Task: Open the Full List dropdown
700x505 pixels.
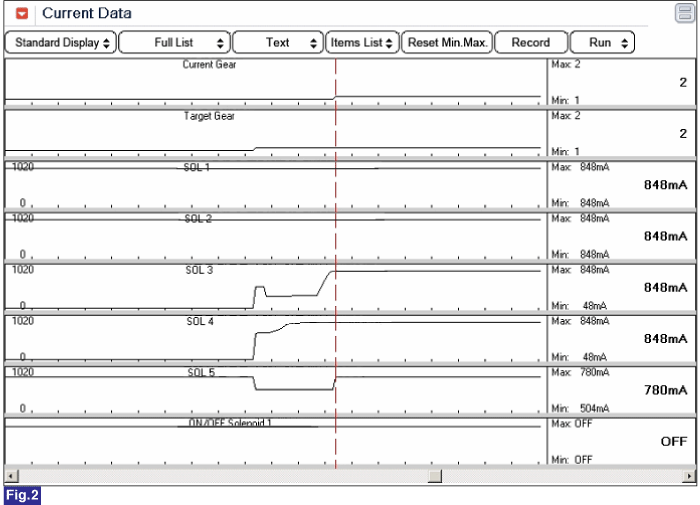Action: (175, 43)
